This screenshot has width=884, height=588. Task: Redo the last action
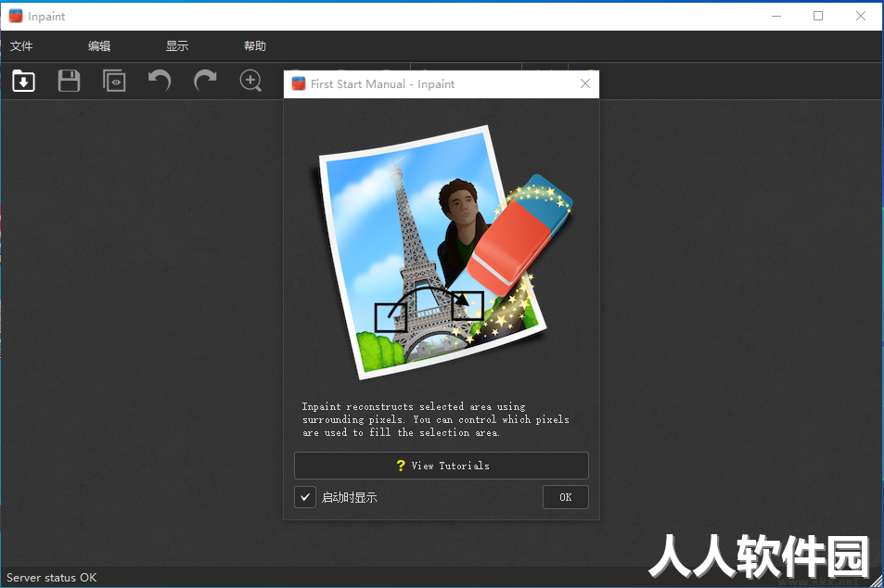(x=205, y=81)
